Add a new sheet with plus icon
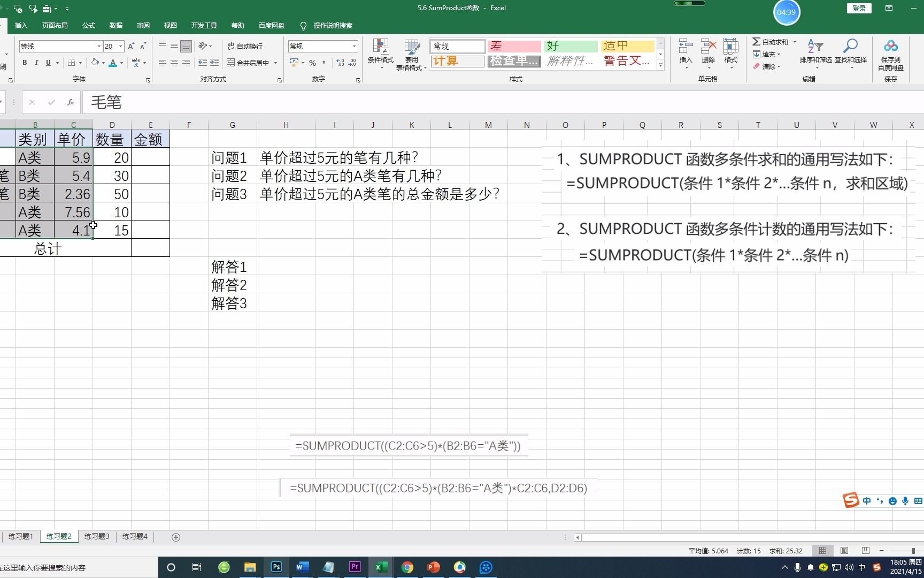This screenshot has height=578, width=924. point(176,537)
